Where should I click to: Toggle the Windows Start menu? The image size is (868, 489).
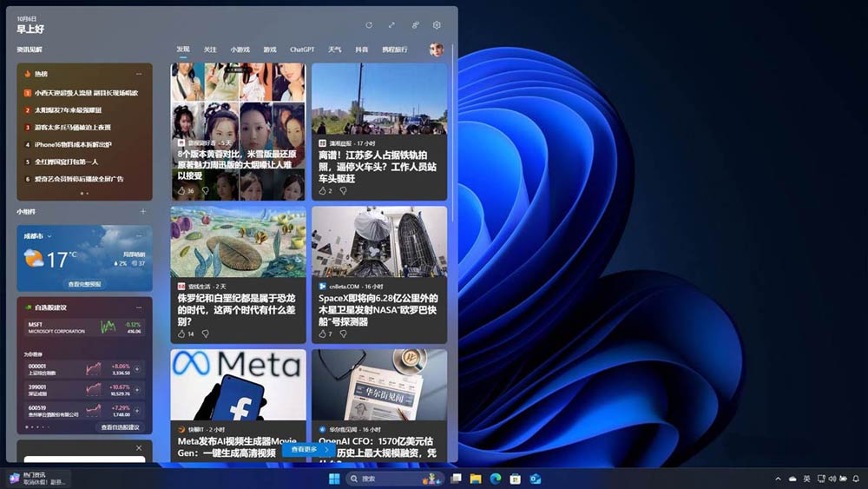(334, 479)
